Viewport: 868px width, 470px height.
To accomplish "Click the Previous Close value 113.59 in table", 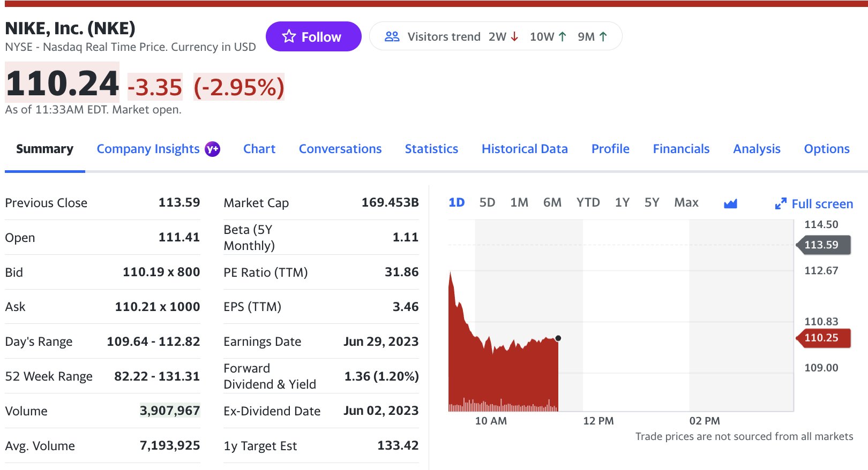I will (x=179, y=202).
